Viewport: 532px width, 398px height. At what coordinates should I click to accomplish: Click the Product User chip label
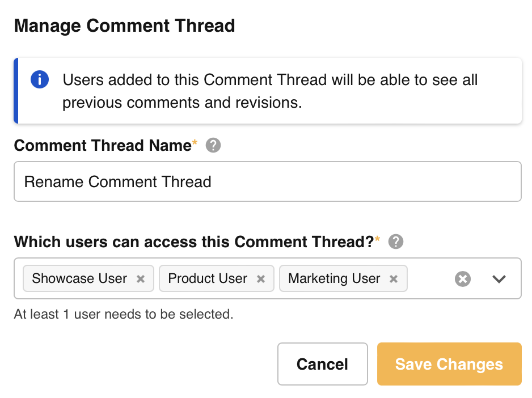pyautogui.click(x=208, y=278)
